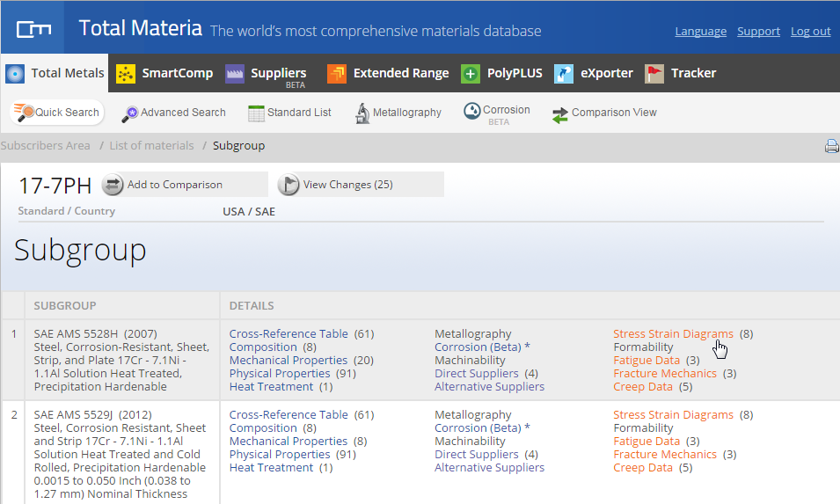Click the PolyPLUS green plus icon
Image resolution: width=840 pixels, height=504 pixels.
[x=471, y=73]
